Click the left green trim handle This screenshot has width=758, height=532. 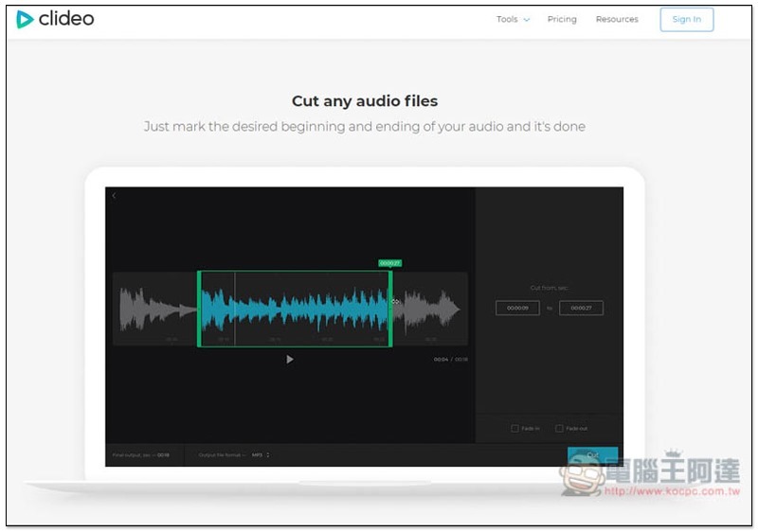pos(199,309)
